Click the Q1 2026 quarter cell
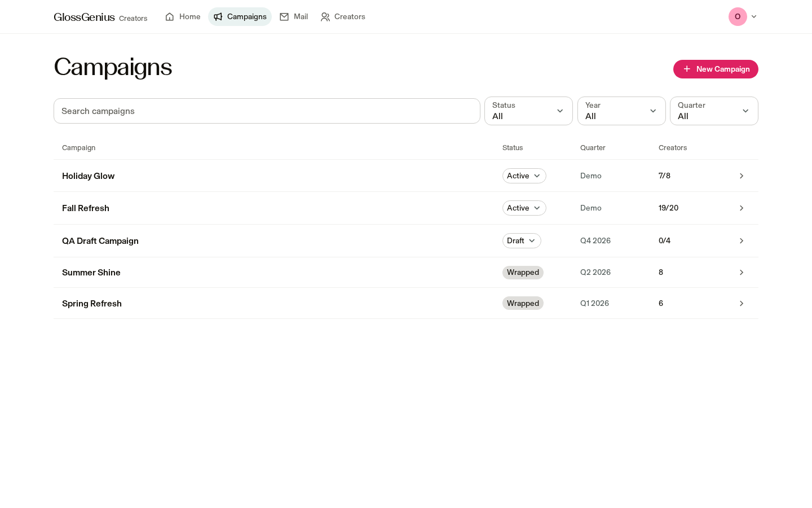 point(594,304)
